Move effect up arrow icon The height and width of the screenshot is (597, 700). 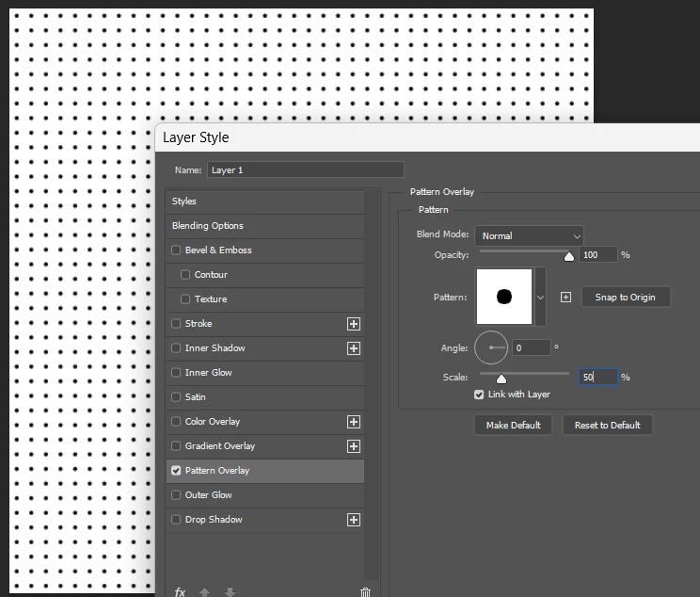[204, 592]
